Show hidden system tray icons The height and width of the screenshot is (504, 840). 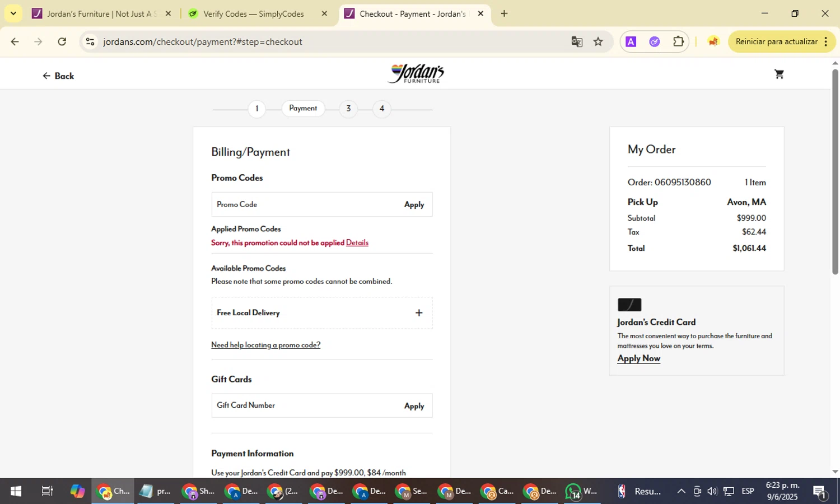point(681,491)
